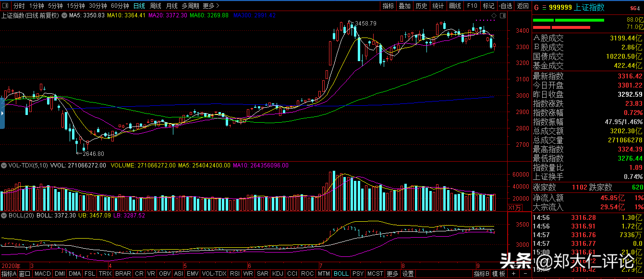
Task: Click the list icon beside code 999999
Action: pyautogui.click(x=544, y=7)
